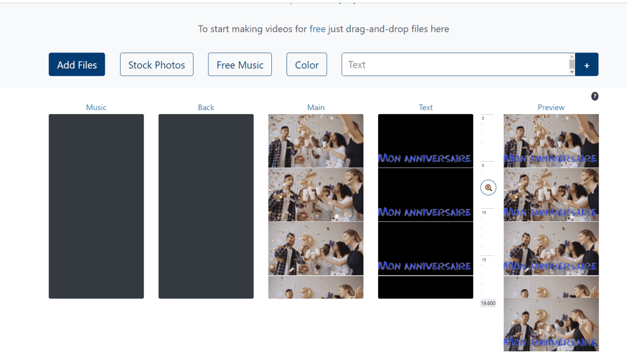Screen dimensions: 627x364
Task: Click the Add Files button
Action: (x=77, y=65)
